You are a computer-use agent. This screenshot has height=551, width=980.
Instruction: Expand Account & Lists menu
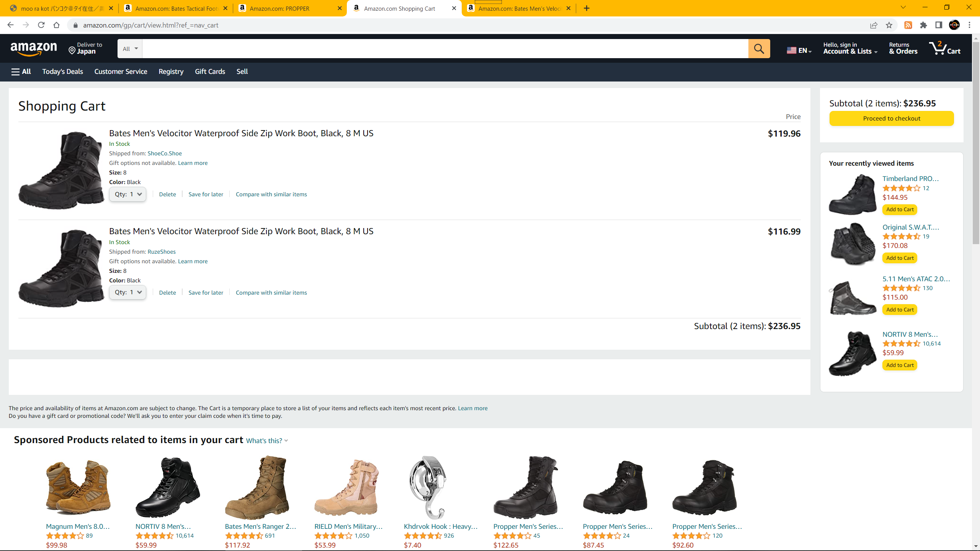[850, 48]
